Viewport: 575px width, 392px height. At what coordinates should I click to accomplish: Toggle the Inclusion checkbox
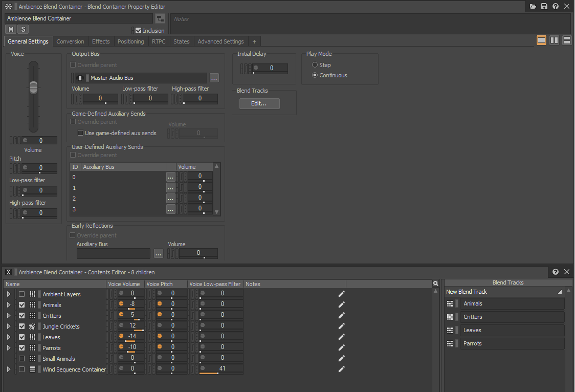click(x=139, y=31)
